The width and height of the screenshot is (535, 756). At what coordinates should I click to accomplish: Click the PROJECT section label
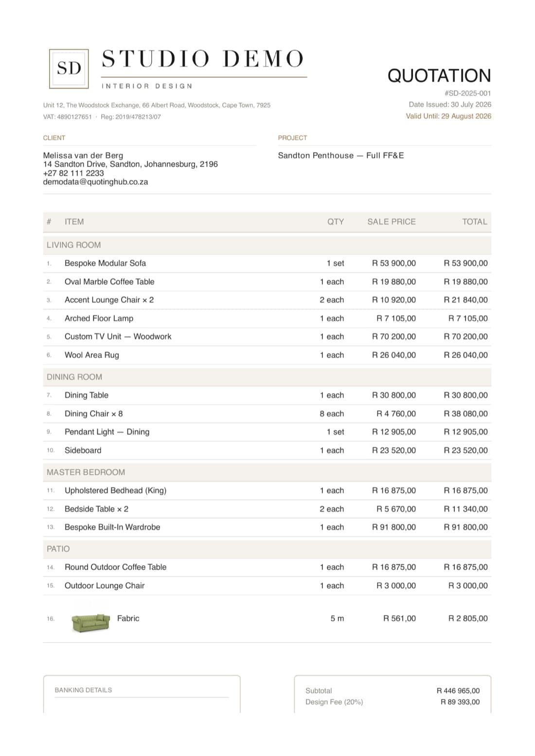pyautogui.click(x=293, y=138)
